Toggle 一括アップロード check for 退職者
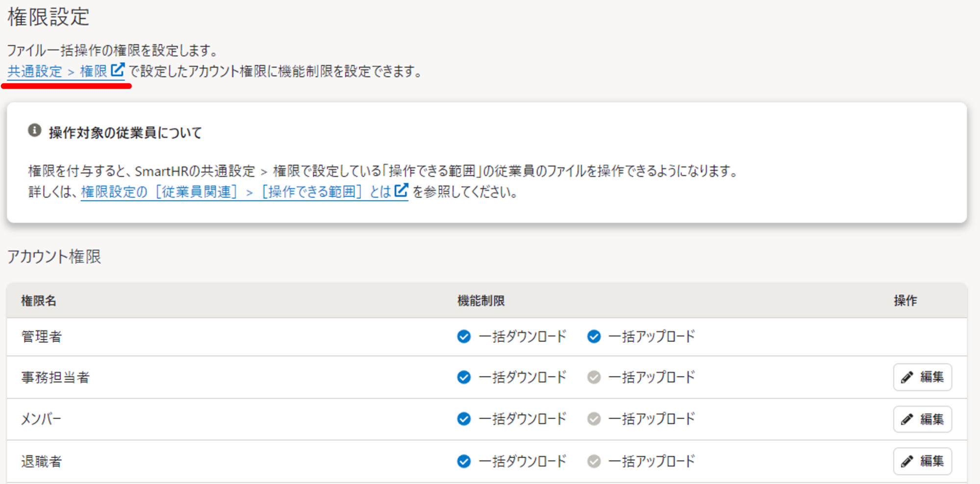Screen dimensions: 980x484 click(x=594, y=461)
